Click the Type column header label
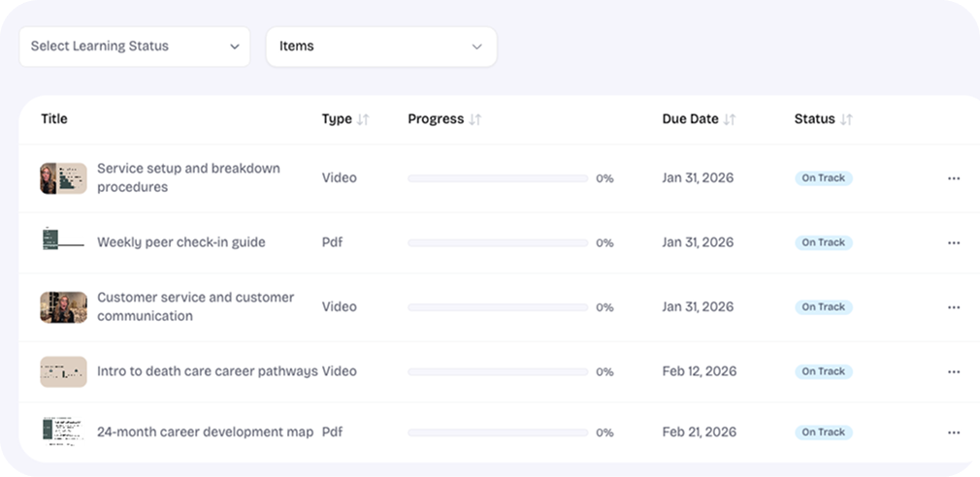This screenshot has height=477, width=980. 337,119
